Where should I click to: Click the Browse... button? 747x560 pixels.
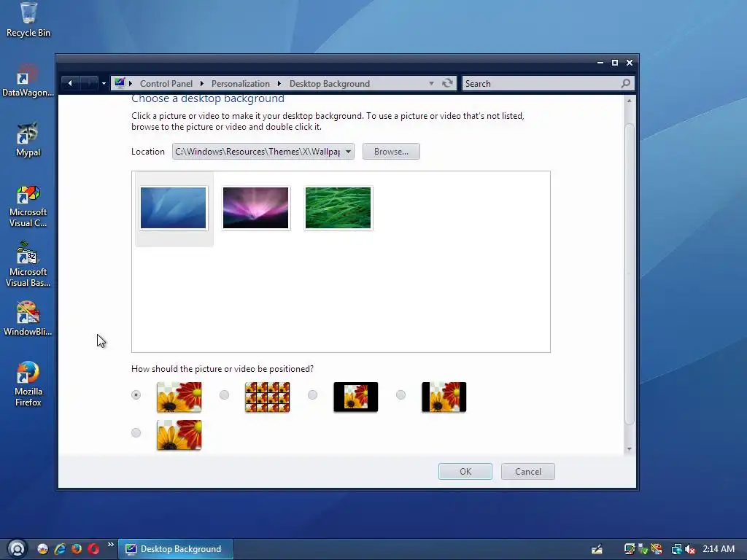391,152
